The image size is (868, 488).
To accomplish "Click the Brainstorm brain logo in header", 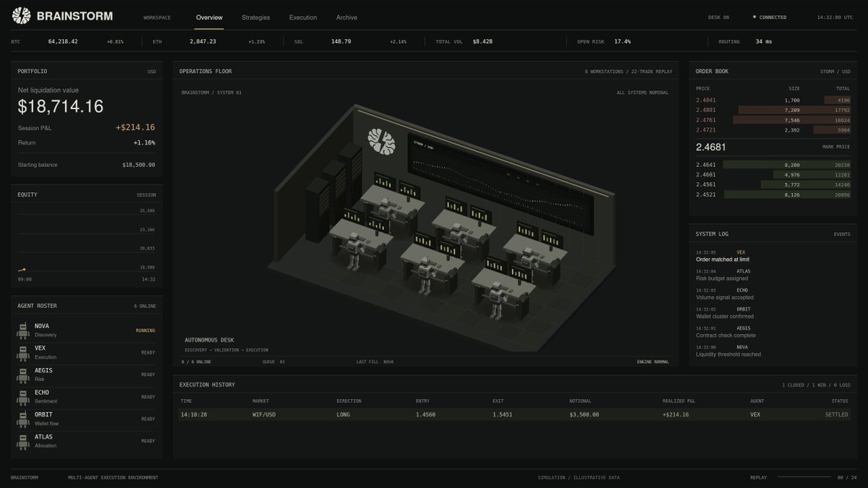I will tap(22, 15).
